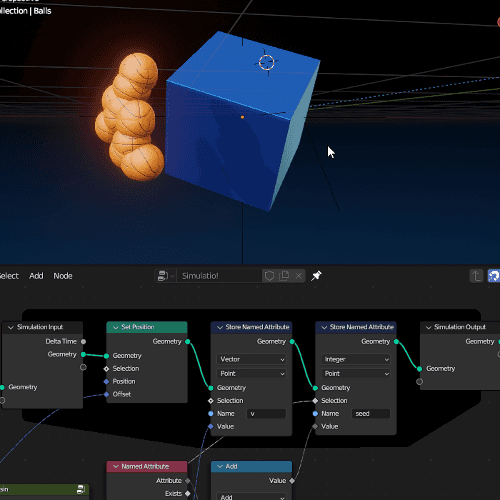500x500 pixels.
Task: Unlink the node tree with X icon
Action: click(x=299, y=276)
